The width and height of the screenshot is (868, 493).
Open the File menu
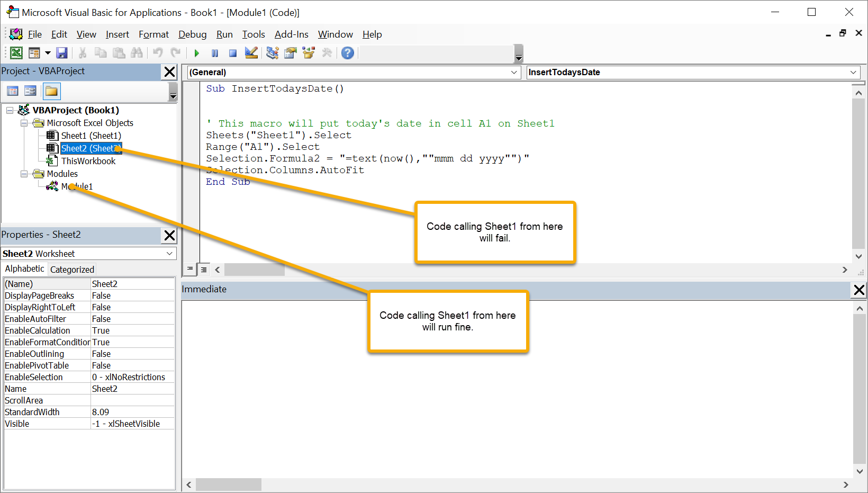tap(35, 34)
